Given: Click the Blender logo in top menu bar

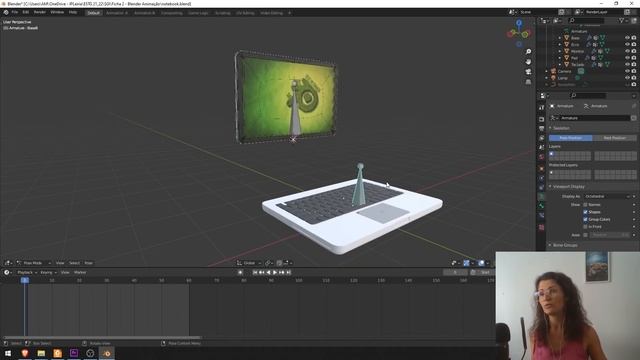Looking at the screenshot, I should [x=6, y=12].
